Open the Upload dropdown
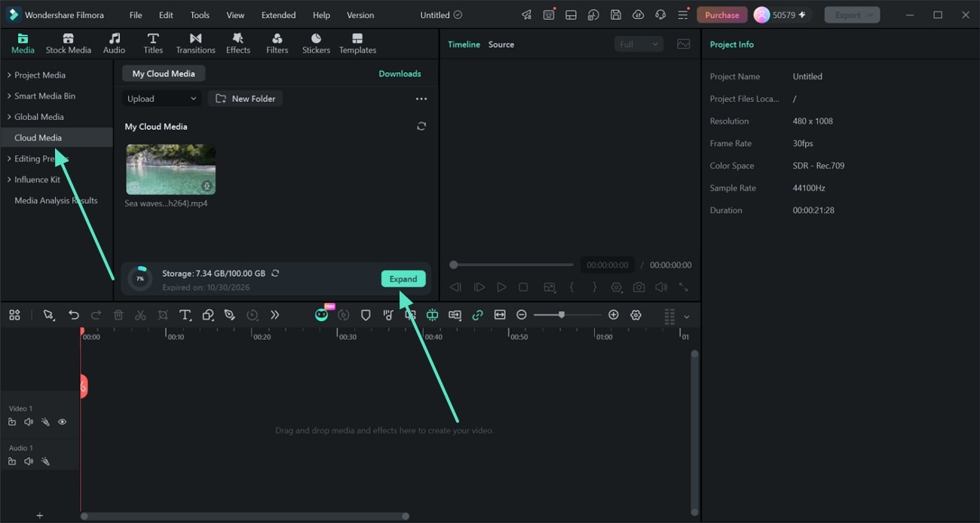Screen dimensions: 980x523 pyautogui.click(x=162, y=99)
